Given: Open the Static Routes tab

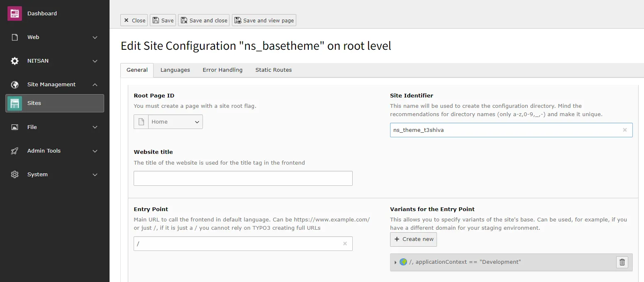Looking at the screenshot, I should click(x=273, y=70).
